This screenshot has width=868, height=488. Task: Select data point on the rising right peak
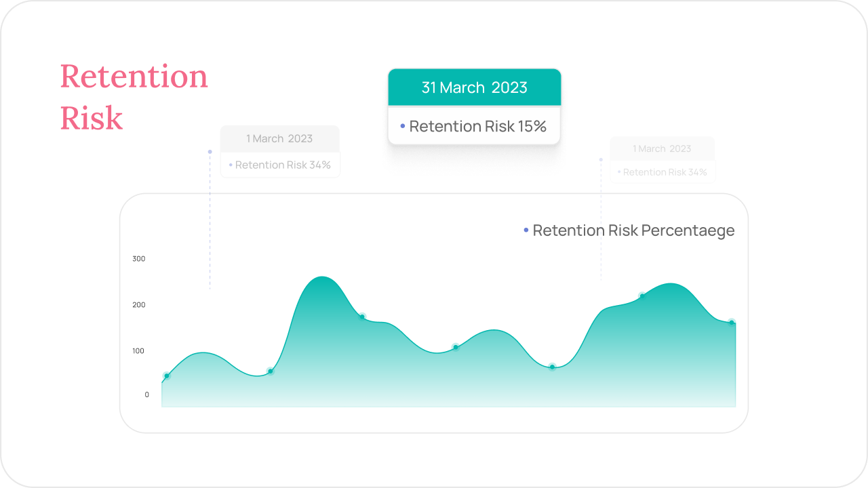pos(642,296)
